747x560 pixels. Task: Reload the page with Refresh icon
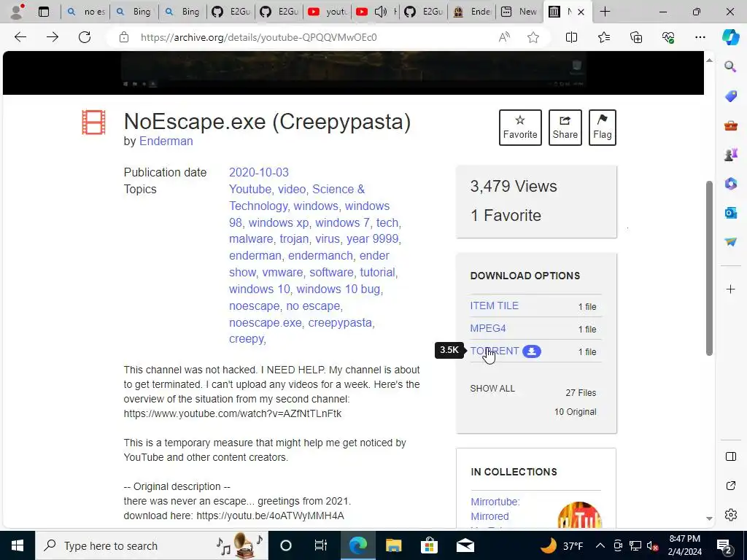coord(85,37)
